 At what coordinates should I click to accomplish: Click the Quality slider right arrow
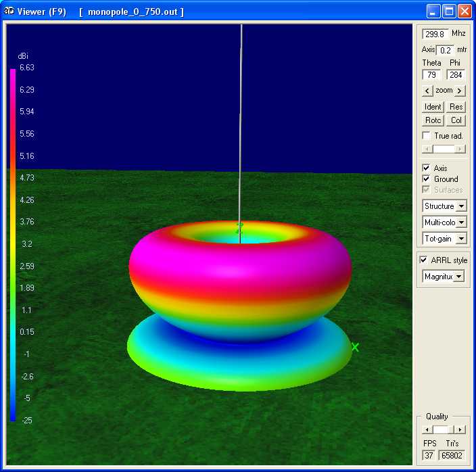click(x=460, y=429)
